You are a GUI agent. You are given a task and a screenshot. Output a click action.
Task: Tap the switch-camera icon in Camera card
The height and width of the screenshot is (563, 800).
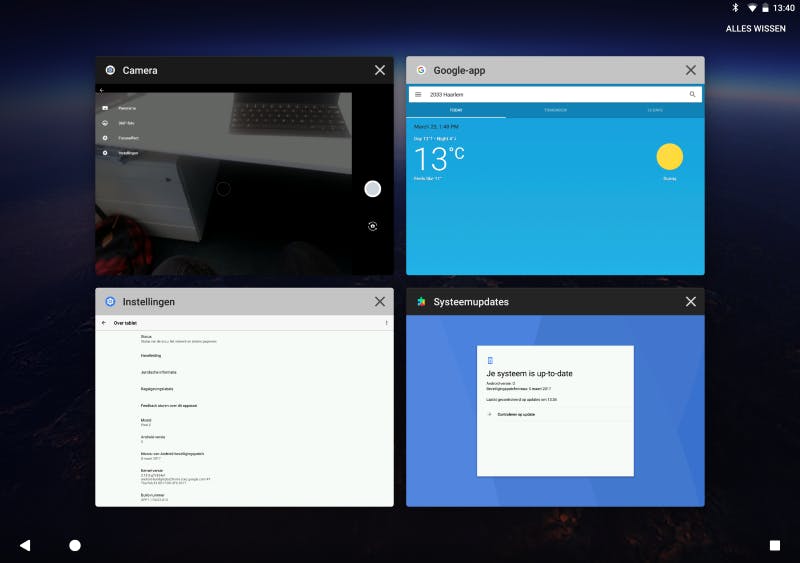[372, 226]
